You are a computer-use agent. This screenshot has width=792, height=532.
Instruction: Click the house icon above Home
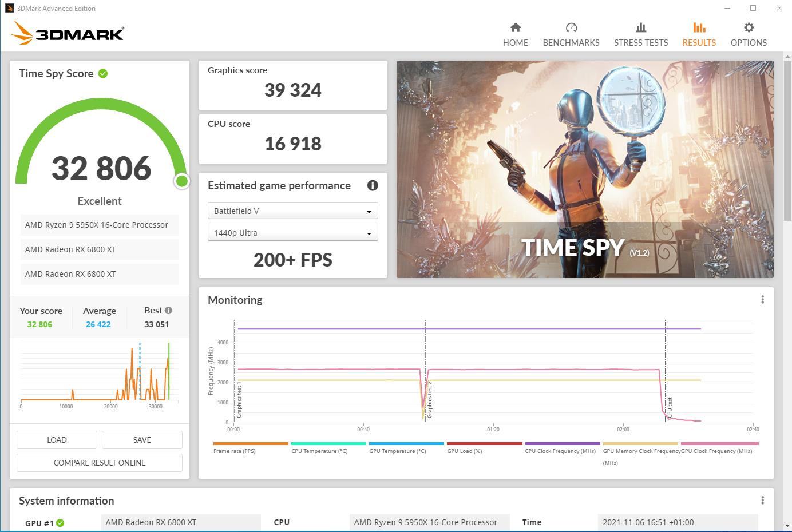coord(516,27)
